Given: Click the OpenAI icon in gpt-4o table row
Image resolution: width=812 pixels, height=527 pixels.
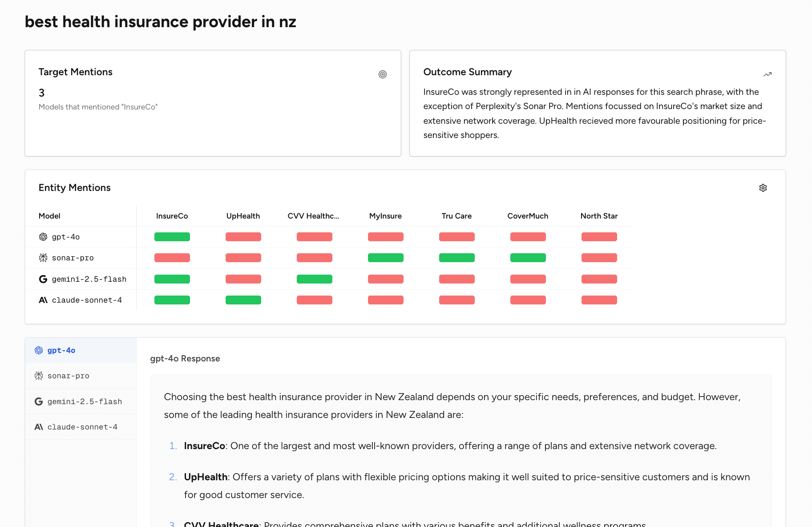Looking at the screenshot, I should click(43, 237).
